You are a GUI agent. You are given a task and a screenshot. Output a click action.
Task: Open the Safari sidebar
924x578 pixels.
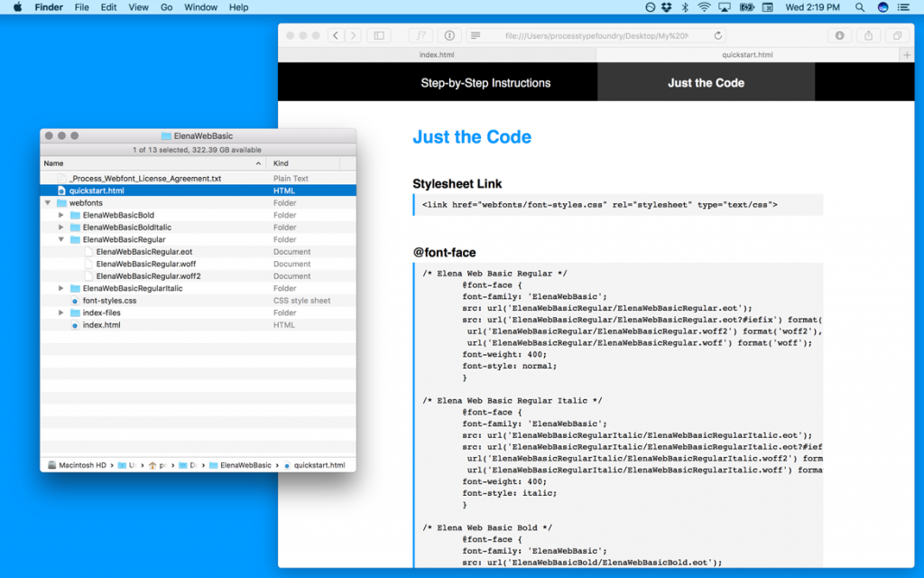pyautogui.click(x=377, y=35)
